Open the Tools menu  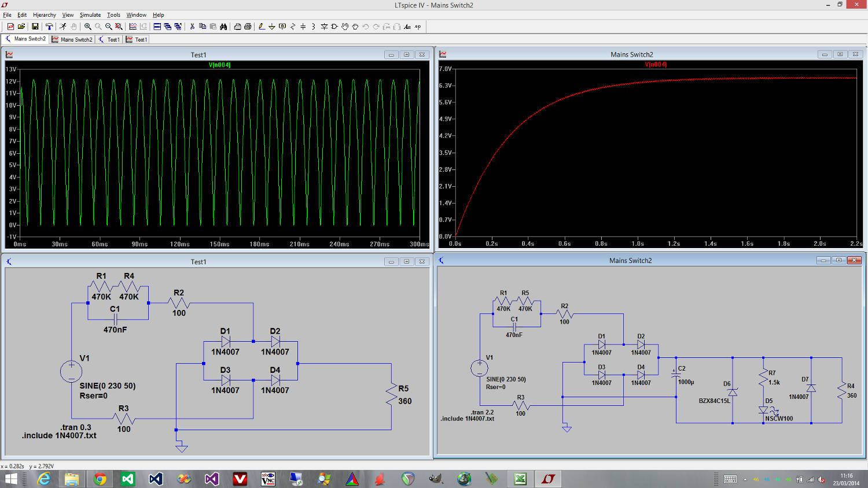tap(113, 15)
